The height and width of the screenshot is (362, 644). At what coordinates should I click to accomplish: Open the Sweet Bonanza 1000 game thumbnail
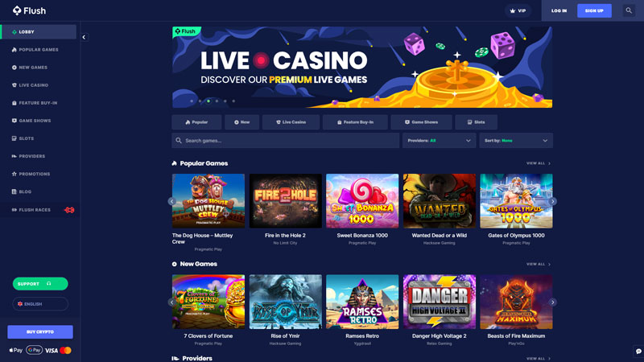362,200
